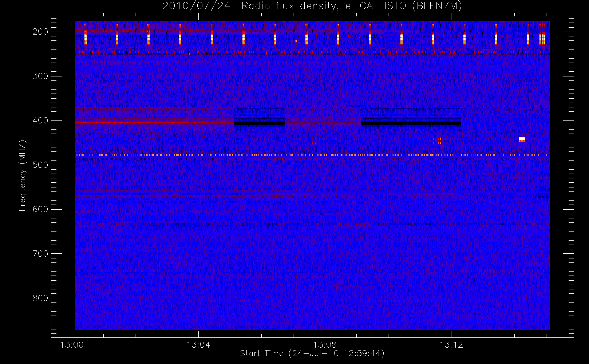The height and width of the screenshot is (364, 589).
Task: Select the 'Frequency (MHZ)' y-axis label
Action: point(23,175)
